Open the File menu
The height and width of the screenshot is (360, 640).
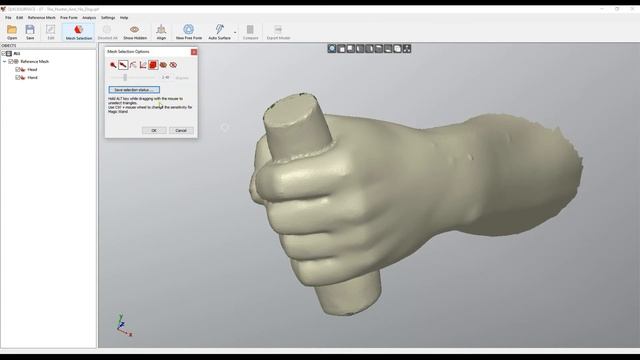[x=8, y=18]
